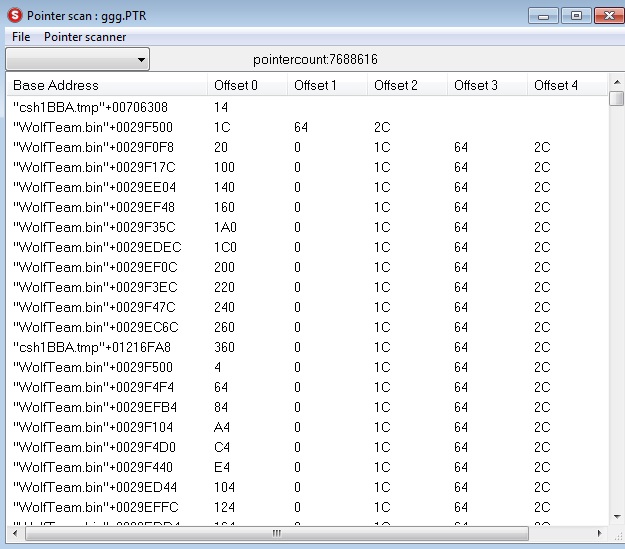This screenshot has width=625, height=549.
Task: Click the Cheat Engine window icon
Action: click(x=15, y=16)
